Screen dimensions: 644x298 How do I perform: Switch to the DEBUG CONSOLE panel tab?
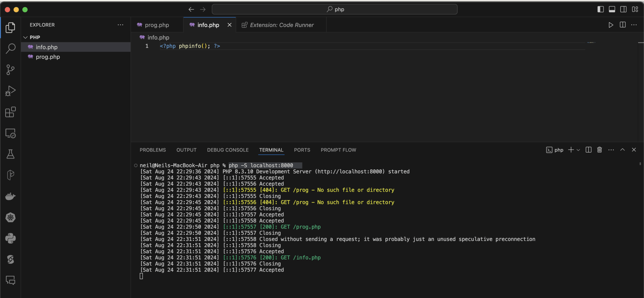tap(228, 150)
